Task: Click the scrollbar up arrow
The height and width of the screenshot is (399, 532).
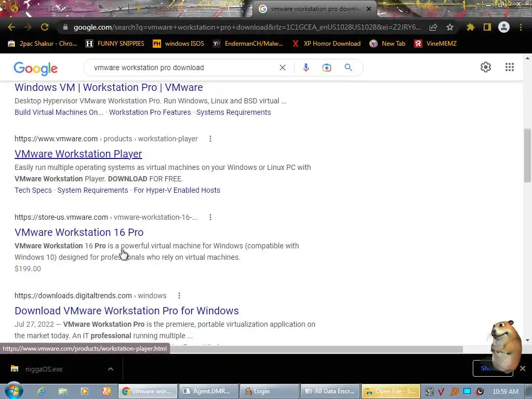Action: (x=527, y=58)
